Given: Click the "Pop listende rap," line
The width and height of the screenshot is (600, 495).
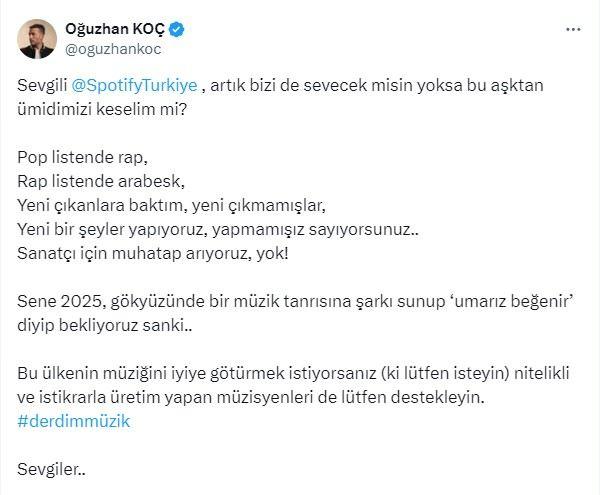Looking at the screenshot, I should (82, 158).
